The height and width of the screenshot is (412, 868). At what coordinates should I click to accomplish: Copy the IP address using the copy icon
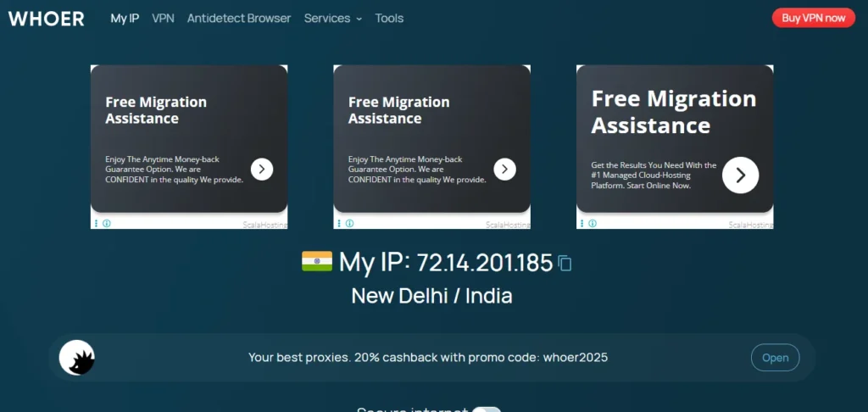click(x=565, y=264)
